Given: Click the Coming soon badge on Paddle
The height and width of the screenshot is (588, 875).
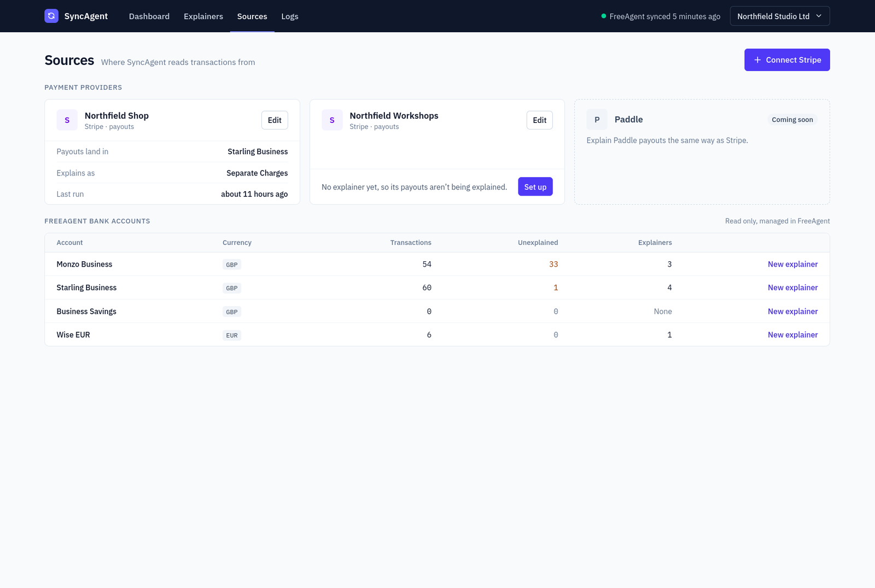Looking at the screenshot, I should point(792,120).
